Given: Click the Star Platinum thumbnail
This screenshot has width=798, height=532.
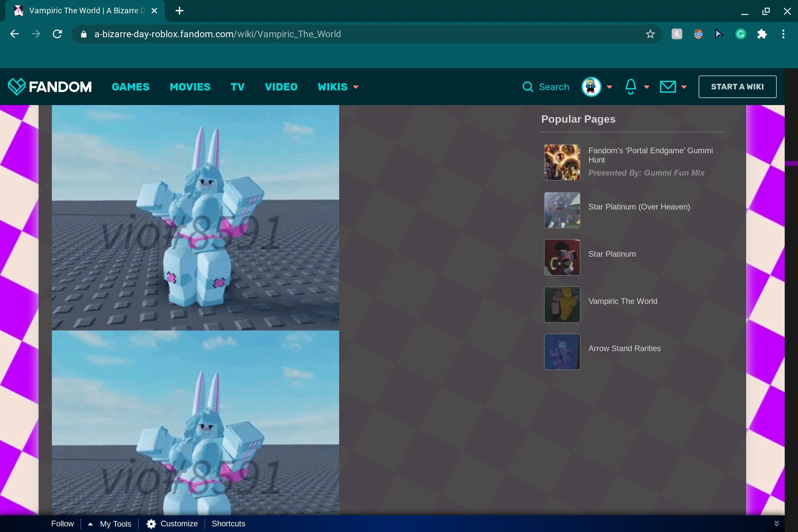Looking at the screenshot, I should 562,257.
